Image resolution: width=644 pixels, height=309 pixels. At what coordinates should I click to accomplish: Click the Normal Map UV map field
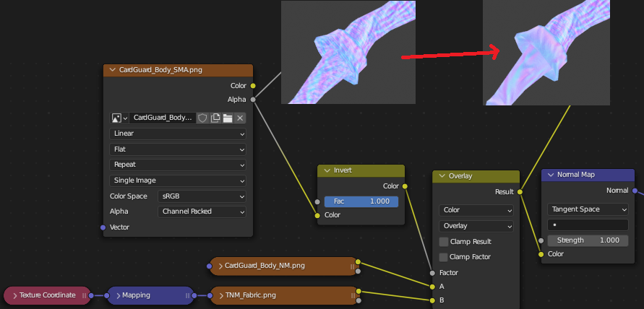click(588, 225)
